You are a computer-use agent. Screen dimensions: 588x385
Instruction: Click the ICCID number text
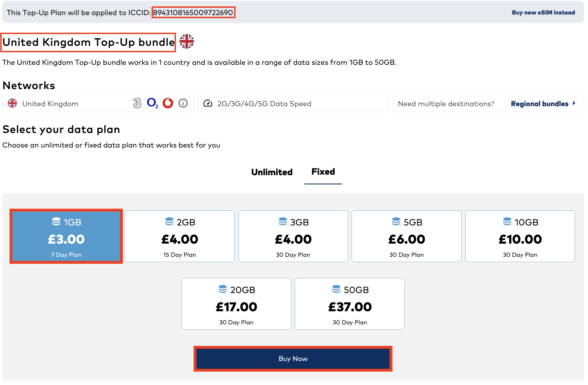(x=193, y=13)
